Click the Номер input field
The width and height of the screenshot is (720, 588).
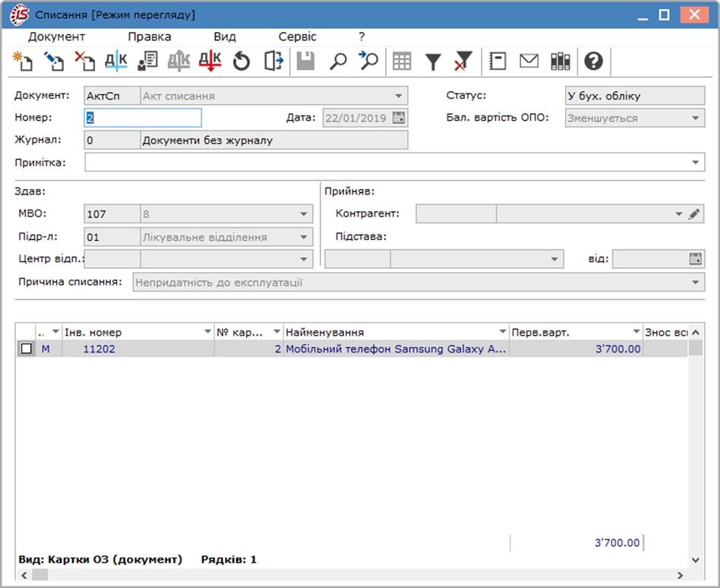pos(143,118)
